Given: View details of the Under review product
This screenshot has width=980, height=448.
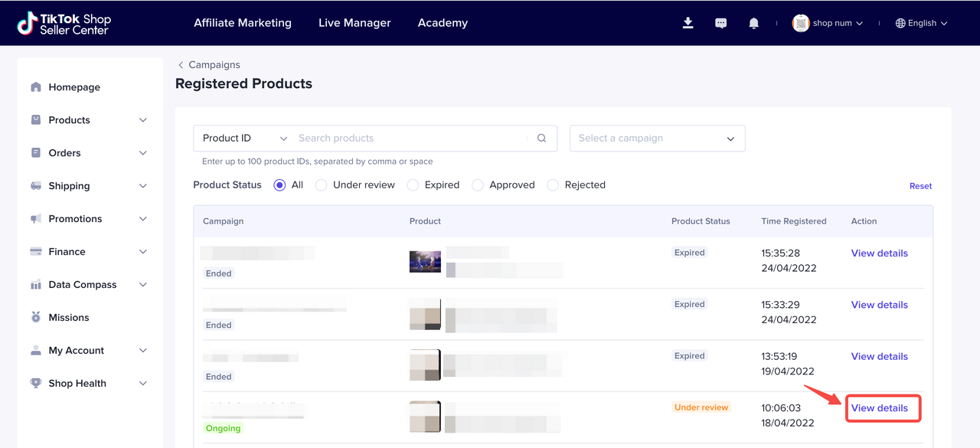Looking at the screenshot, I should click(880, 408).
